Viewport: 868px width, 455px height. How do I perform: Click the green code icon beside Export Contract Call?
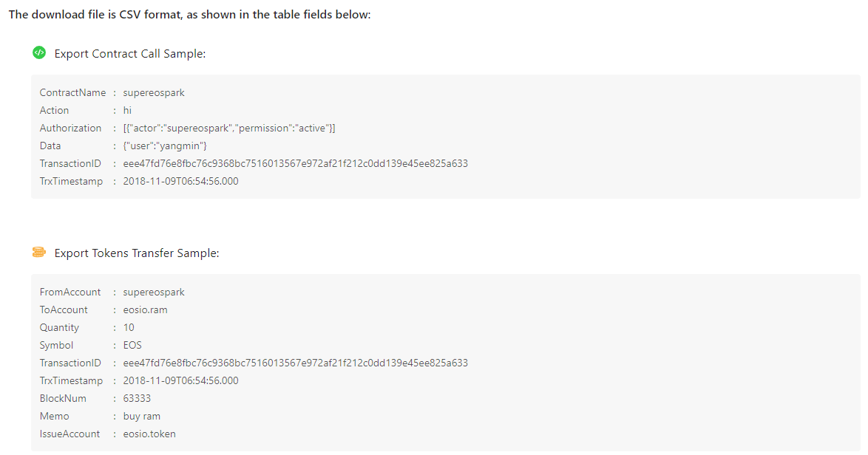[x=39, y=52]
